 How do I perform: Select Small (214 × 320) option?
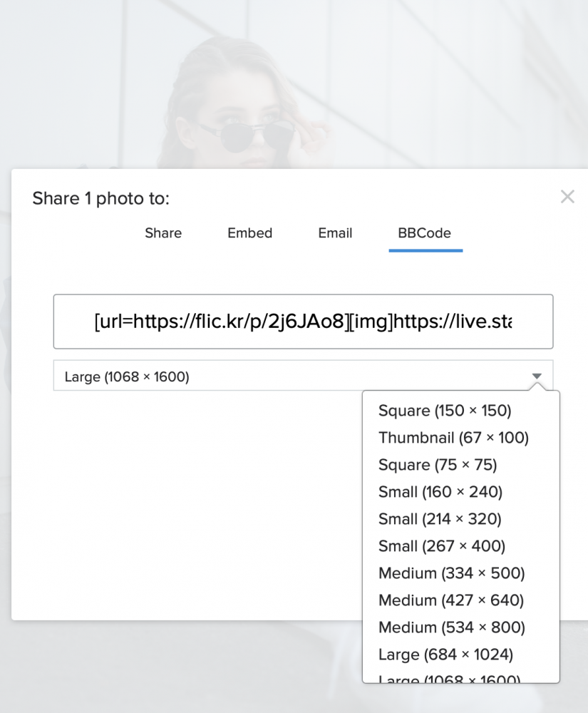440,519
